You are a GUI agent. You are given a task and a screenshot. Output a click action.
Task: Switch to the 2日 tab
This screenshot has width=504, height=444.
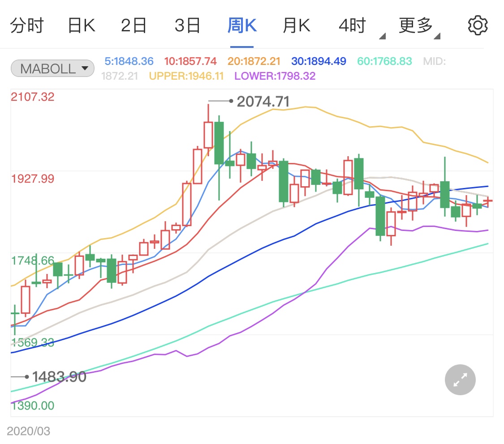[x=134, y=26]
